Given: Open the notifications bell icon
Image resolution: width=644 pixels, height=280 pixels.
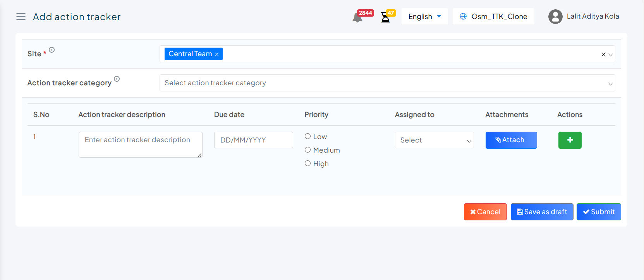Looking at the screenshot, I should point(357,17).
